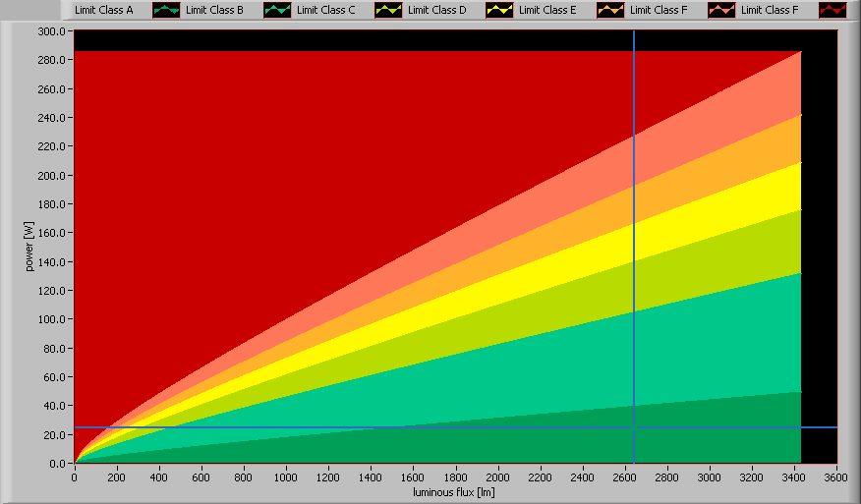Click the Limit Class D legend text
The image size is (861, 504).
coord(436,10)
